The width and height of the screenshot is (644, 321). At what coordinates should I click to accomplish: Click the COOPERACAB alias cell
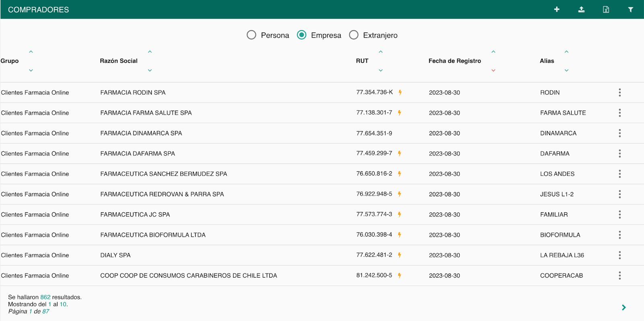point(561,276)
